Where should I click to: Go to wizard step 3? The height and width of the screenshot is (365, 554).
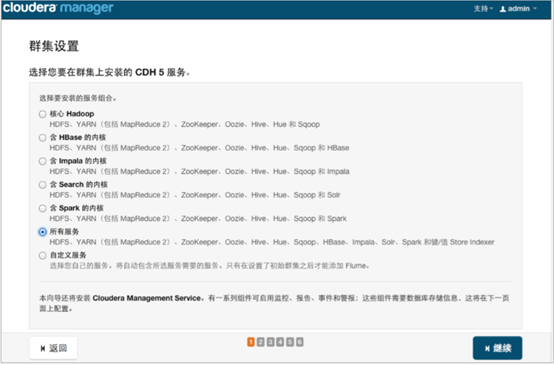(270, 342)
